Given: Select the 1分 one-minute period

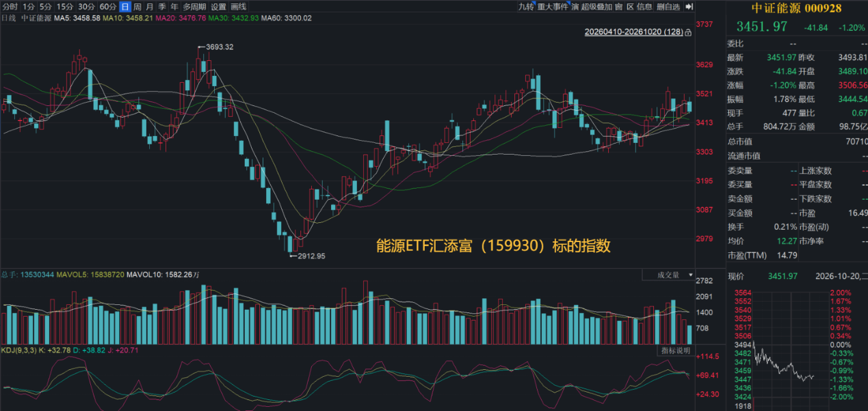Looking at the screenshot, I should pyautogui.click(x=29, y=7).
